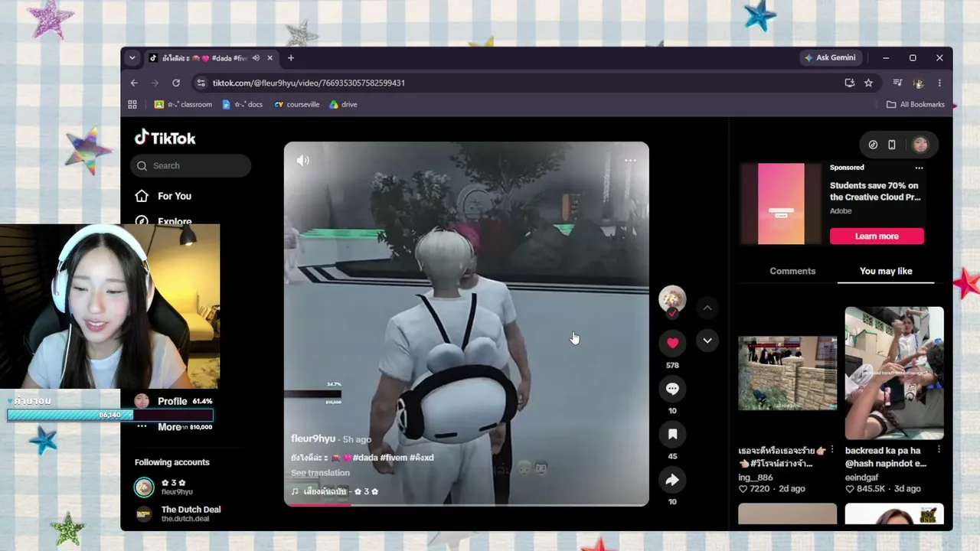This screenshot has height=551, width=980.
Task: Open options for the ing__886 video
Action: [x=832, y=450]
